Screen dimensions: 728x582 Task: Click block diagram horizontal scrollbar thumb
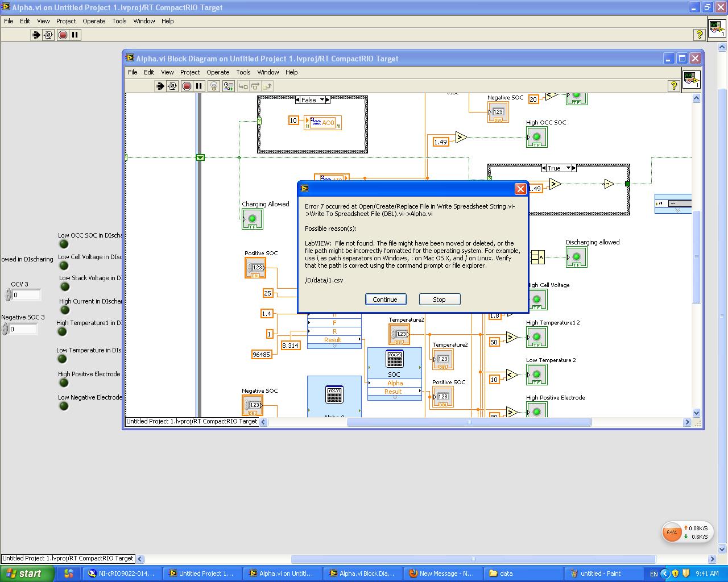tap(469, 422)
